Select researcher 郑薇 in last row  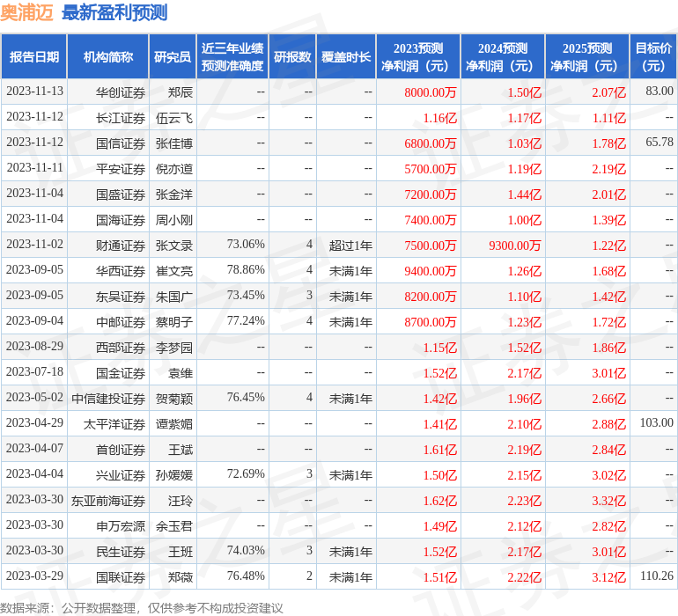coord(181,577)
